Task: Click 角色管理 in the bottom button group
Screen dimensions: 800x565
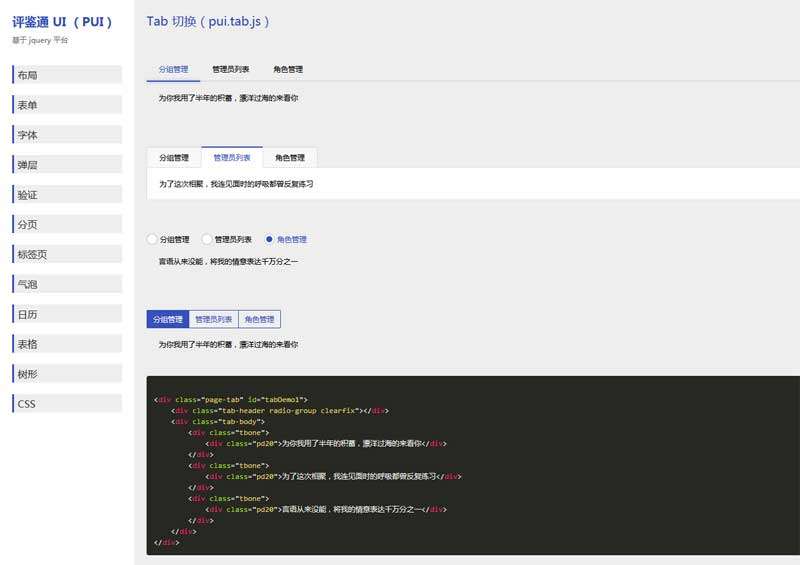Action: (x=259, y=320)
